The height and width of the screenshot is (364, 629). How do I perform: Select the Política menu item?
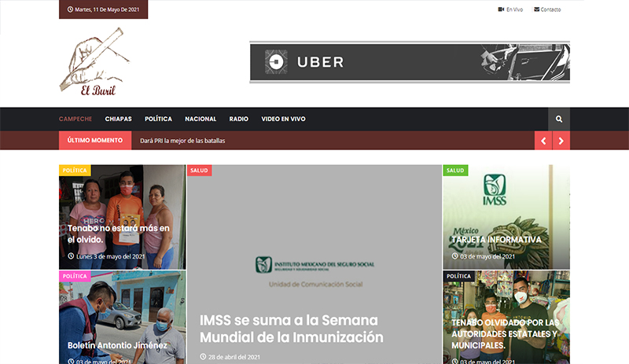tap(158, 119)
